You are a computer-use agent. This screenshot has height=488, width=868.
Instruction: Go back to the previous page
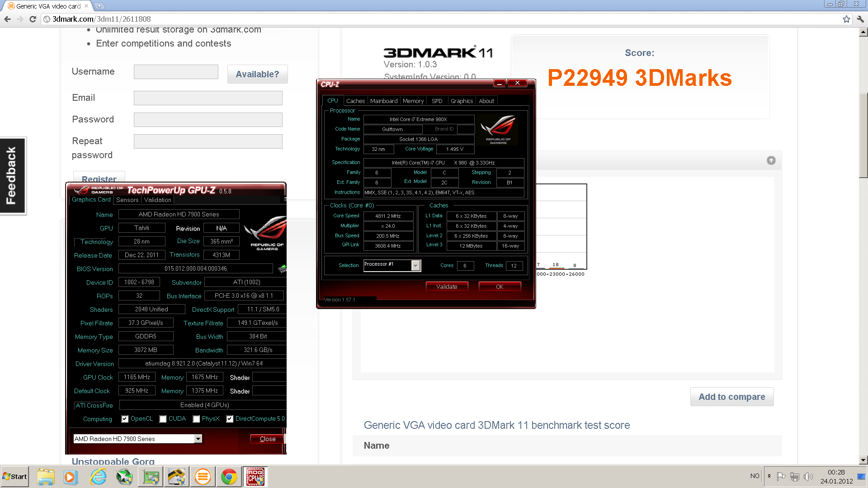coord(8,19)
